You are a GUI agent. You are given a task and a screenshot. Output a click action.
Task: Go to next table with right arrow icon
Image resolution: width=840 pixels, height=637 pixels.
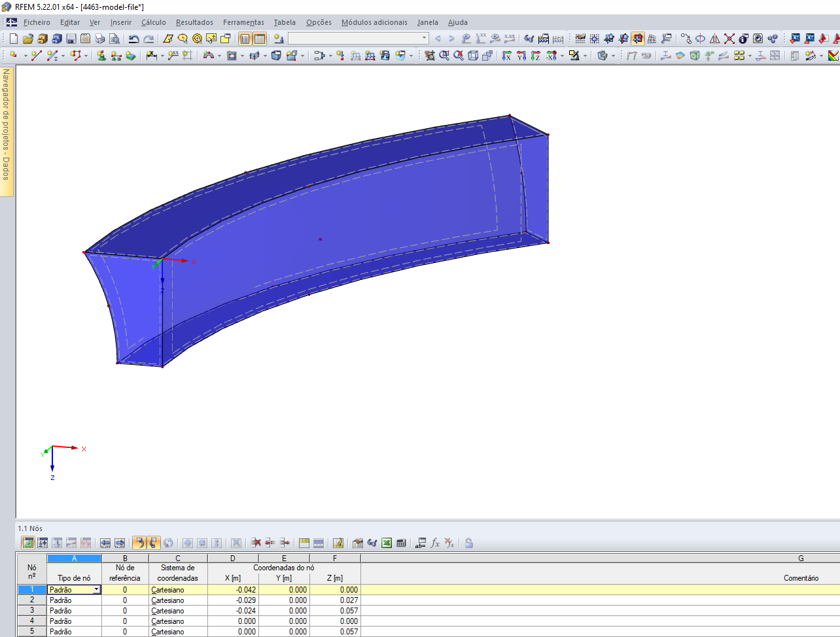coord(120,543)
